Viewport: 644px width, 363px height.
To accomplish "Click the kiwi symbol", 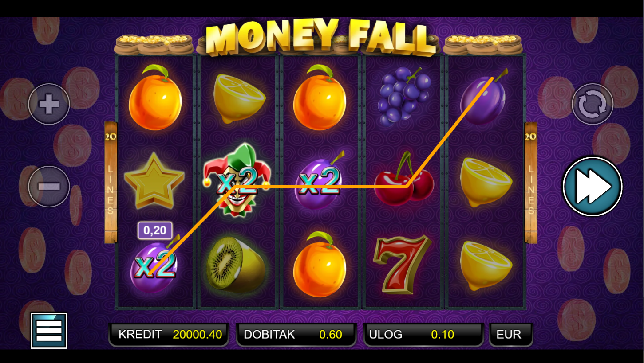I will [236, 265].
